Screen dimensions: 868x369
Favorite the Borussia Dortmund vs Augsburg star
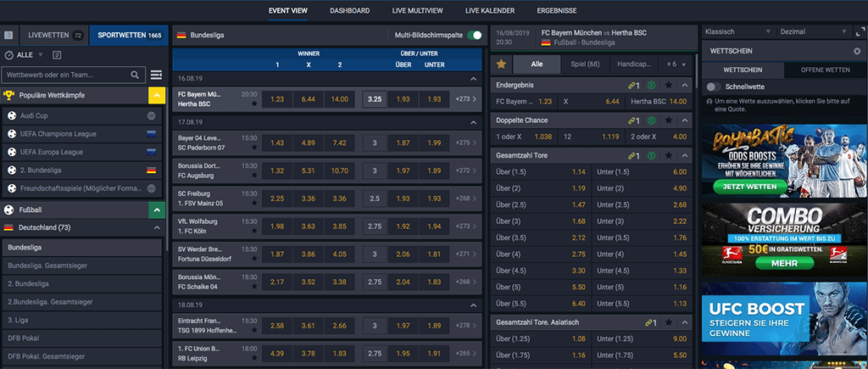[254, 175]
